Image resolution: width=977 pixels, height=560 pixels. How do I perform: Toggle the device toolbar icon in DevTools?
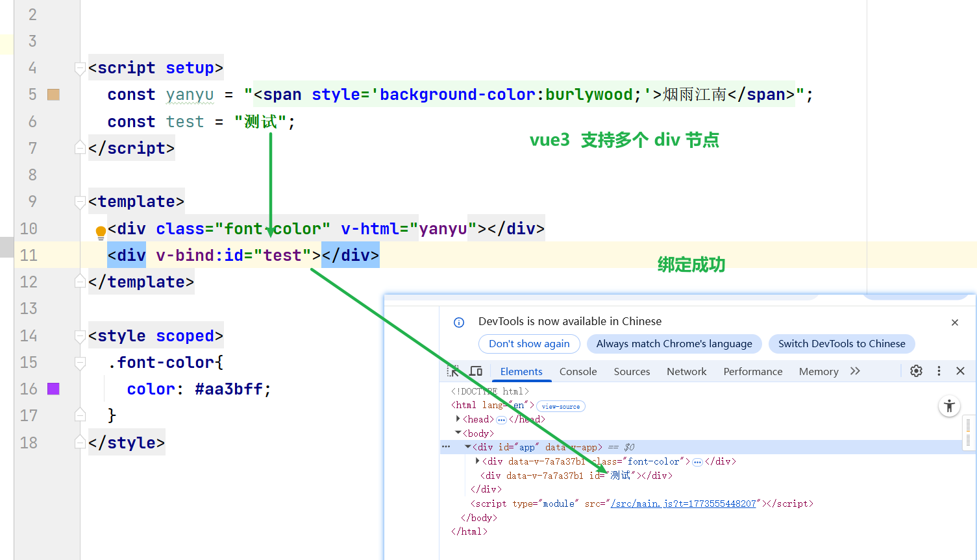(x=476, y=371)
